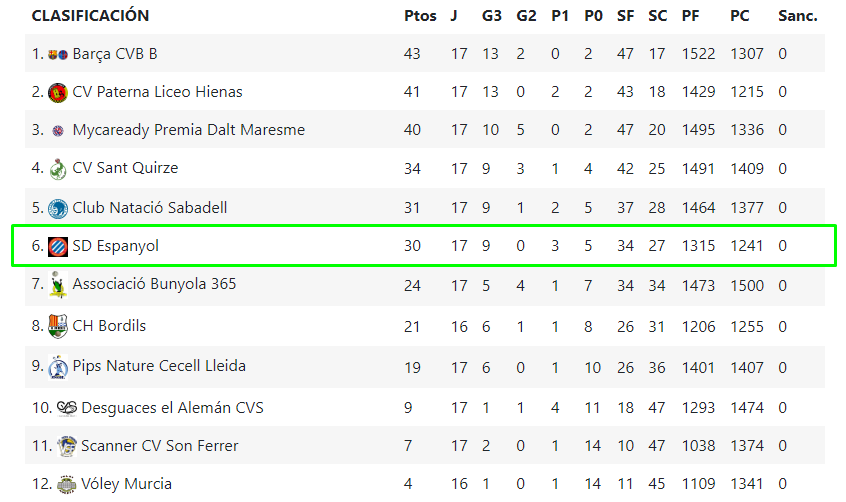Click the SD Espanyol team badge
Image resolution: width=846 pixels, height=502 pixels.
point(58,246)
